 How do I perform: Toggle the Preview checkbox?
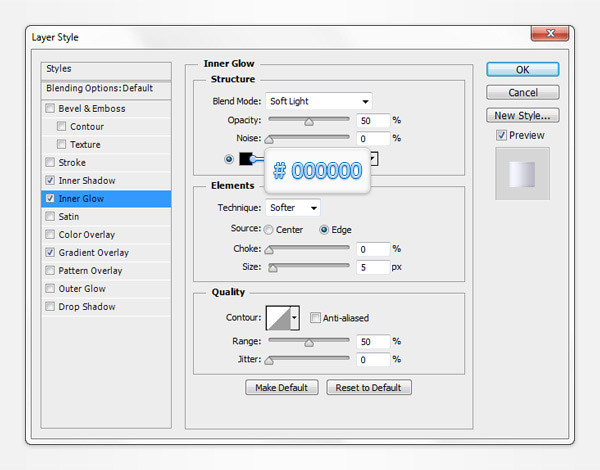(x=502, y=135)
